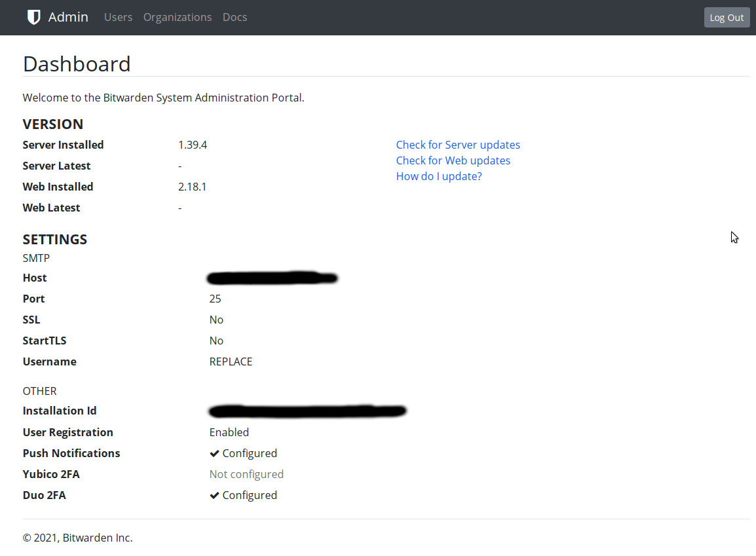Click the OTHER subsection label
This screenshot has width=756, height=556.
coord(39,391)
